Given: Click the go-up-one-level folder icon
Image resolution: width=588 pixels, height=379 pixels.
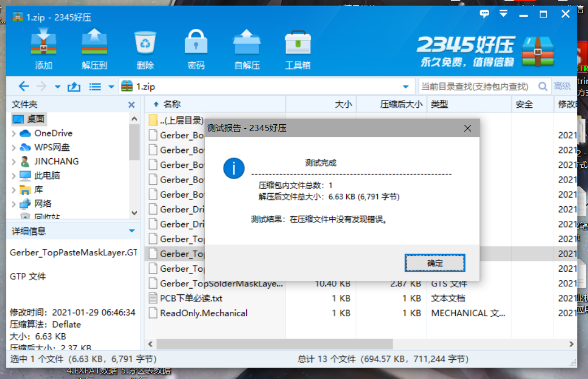Looking at the screenshot, I should tap(74, 87).
